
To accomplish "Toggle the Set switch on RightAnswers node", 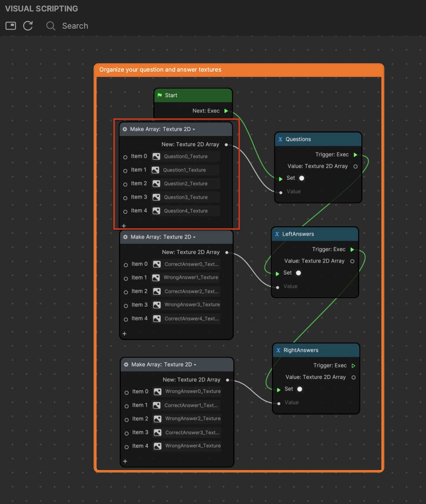I will pyautogui.click(x=300, y=389).
